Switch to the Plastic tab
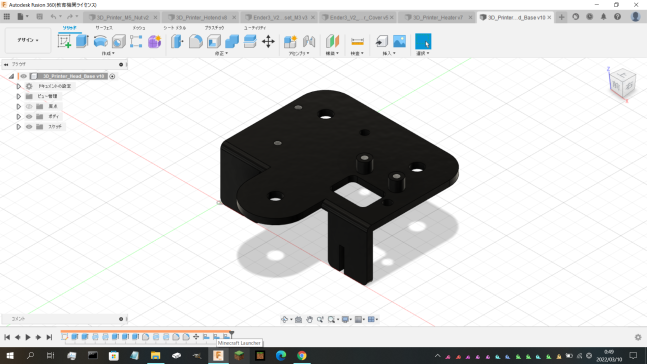Screen dimensions: 647x364 coord(214,28)
